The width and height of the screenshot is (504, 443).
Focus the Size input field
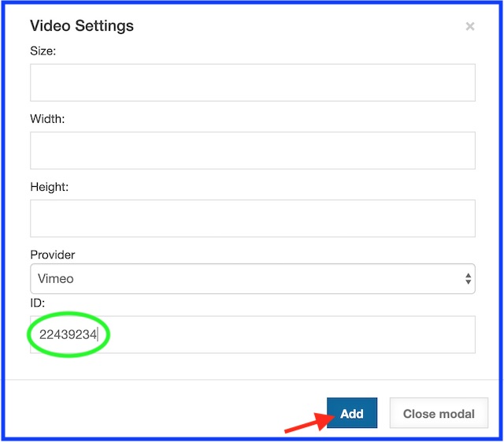point(252,83)
